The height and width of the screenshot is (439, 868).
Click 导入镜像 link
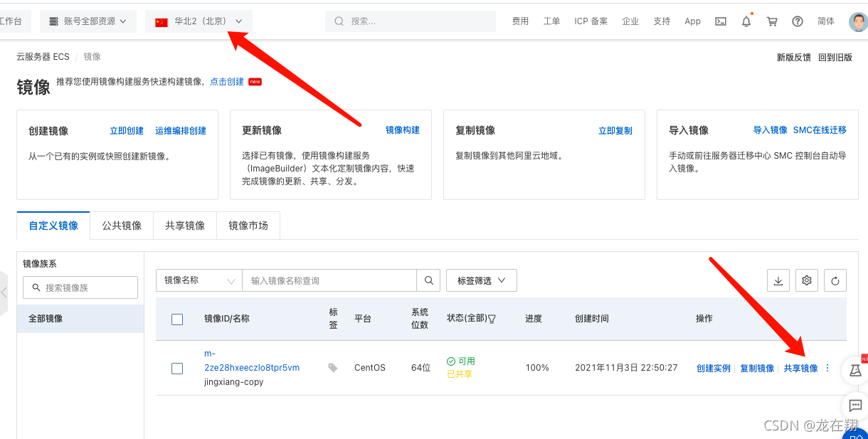pos(771,130)
